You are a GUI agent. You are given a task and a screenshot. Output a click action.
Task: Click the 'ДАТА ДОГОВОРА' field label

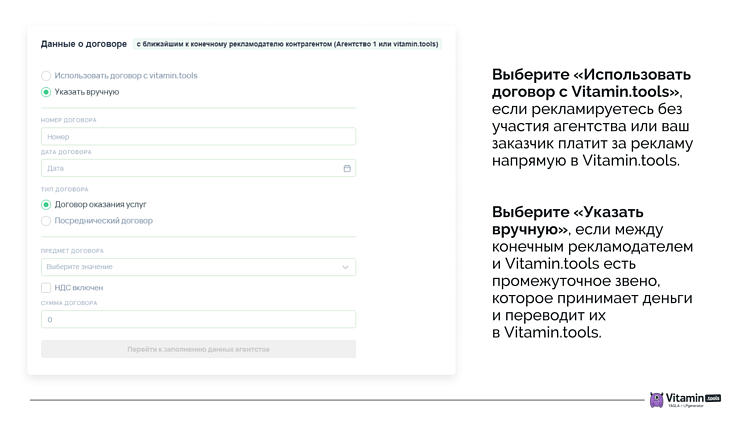coord(66,152)
